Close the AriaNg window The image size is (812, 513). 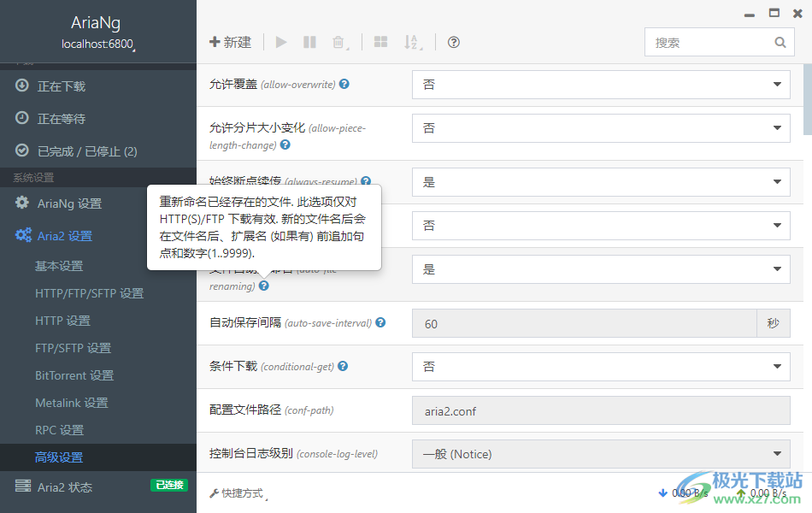tap(798, 14)
